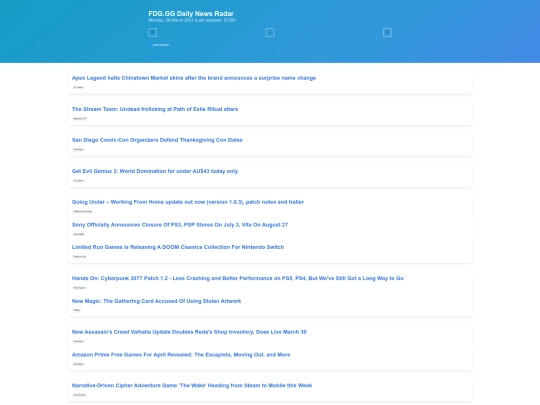The width and height of the screenshot is (540, 405).
Task: Click source tag under San Diego Comic-Con headline
Action: tap(78, 149)
